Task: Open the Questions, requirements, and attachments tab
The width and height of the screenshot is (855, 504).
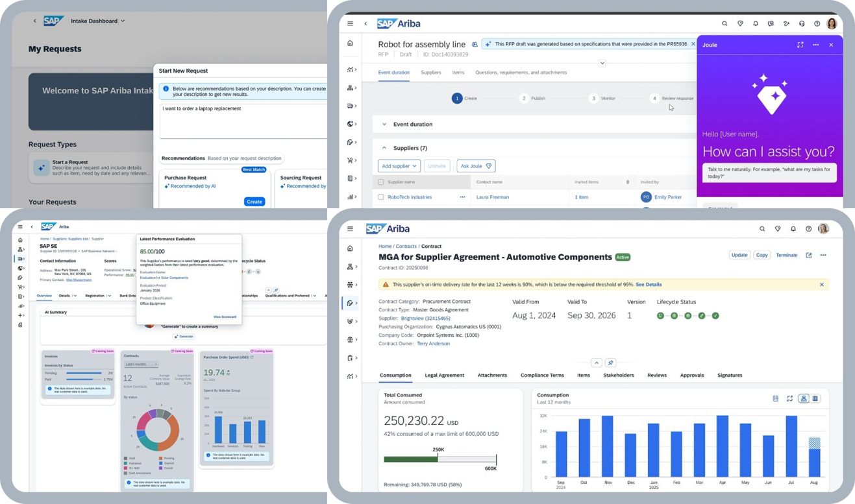Action: coord(521,73)
